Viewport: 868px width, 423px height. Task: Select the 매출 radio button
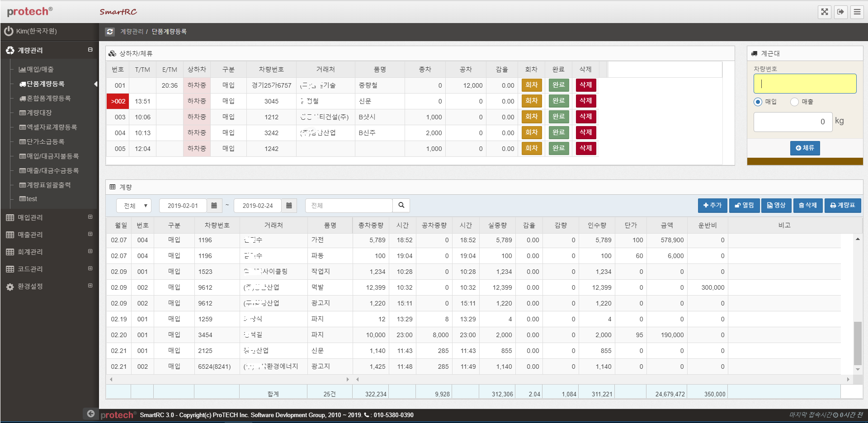794,102
